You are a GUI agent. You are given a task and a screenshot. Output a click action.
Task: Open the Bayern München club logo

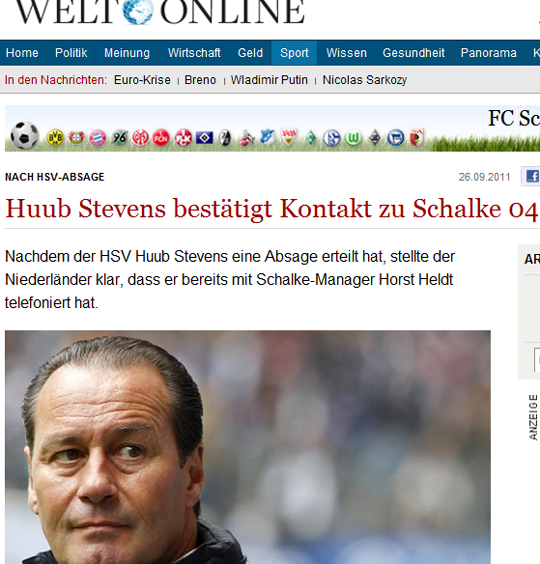[x=97, y=138]
